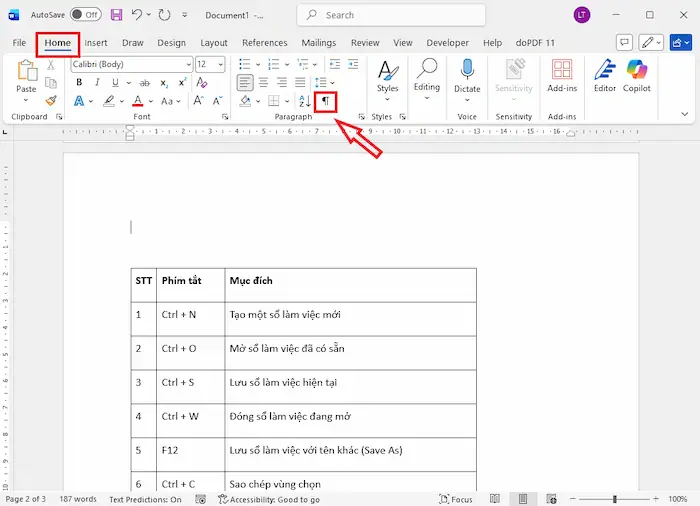Toggle the AutoSave switch

pos(85,15)
